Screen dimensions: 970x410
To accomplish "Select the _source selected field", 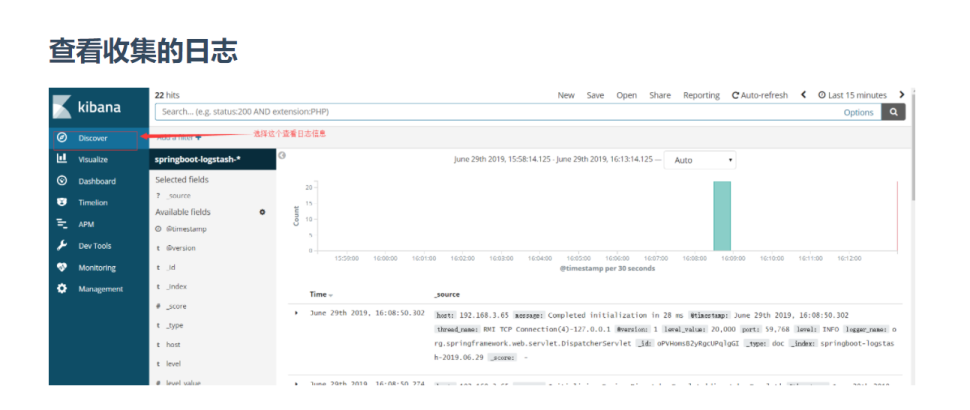I will point(178,195).
